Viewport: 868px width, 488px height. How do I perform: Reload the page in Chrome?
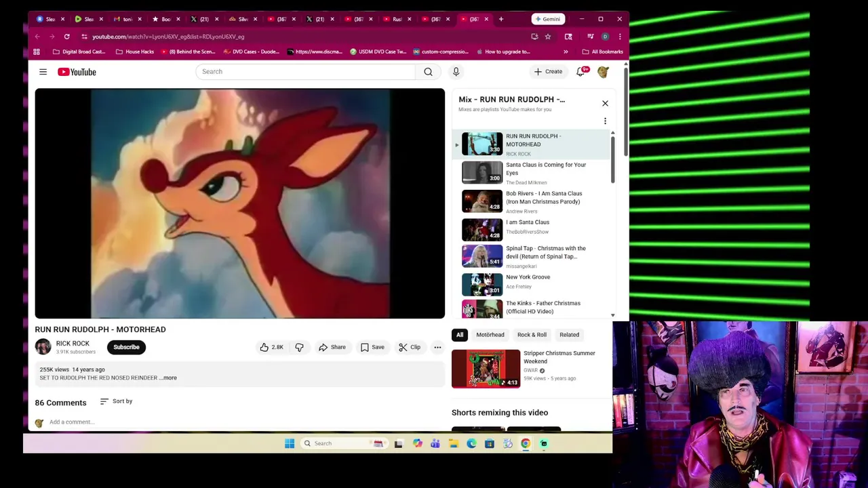(x=66, y=37)
